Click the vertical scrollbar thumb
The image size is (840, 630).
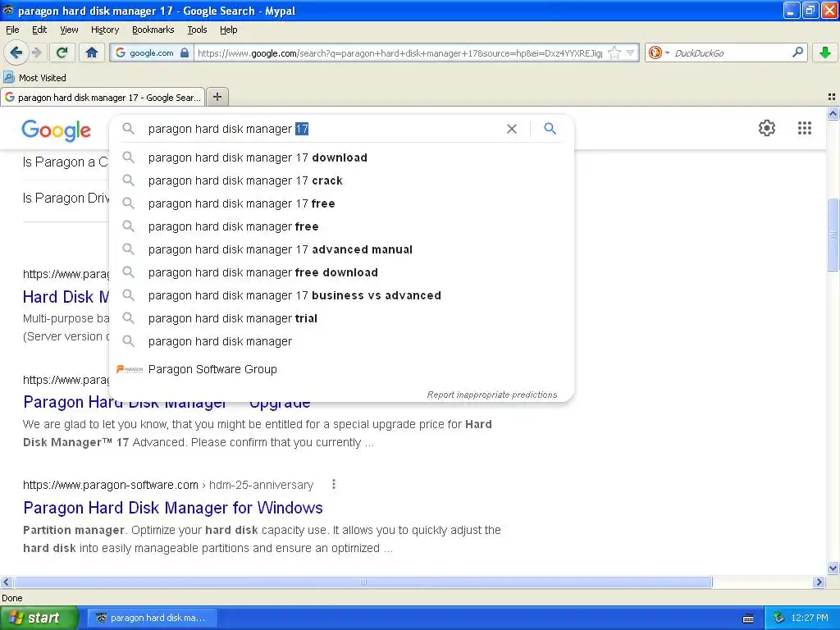pyautogui.click(x=833, y=235)
